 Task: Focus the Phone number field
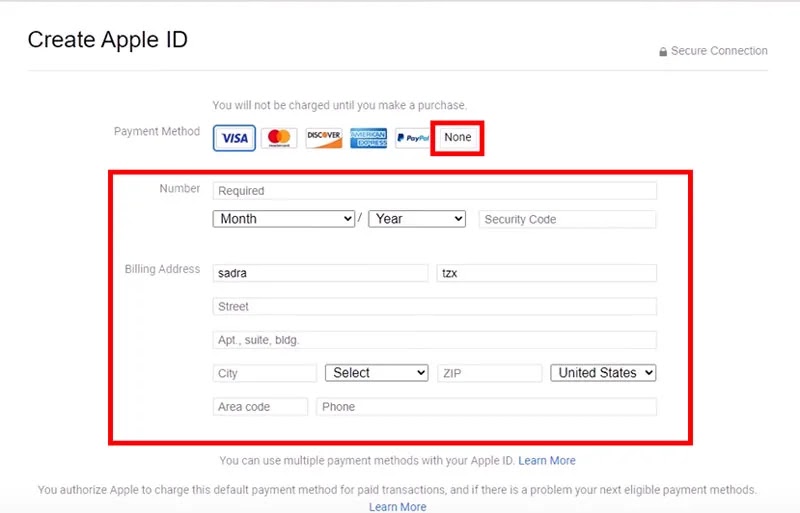(486, 407)
